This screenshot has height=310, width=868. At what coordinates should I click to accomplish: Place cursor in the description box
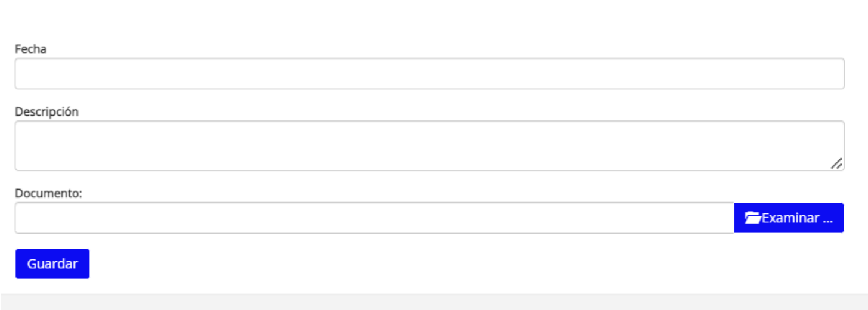tap(429, 146)
